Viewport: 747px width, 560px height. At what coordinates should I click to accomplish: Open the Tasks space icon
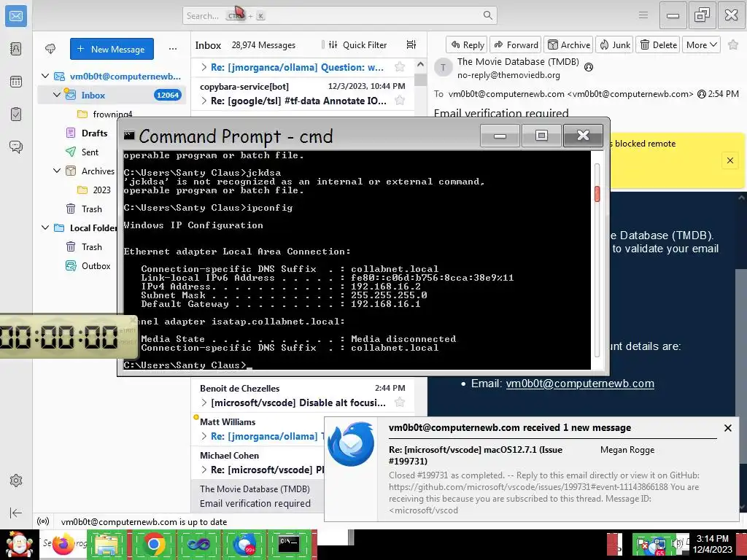pyautogui.click(x=16, y=114)
